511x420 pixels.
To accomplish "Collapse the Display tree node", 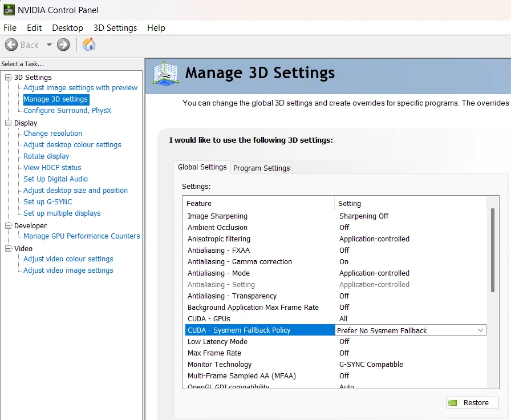I will 8,123.
